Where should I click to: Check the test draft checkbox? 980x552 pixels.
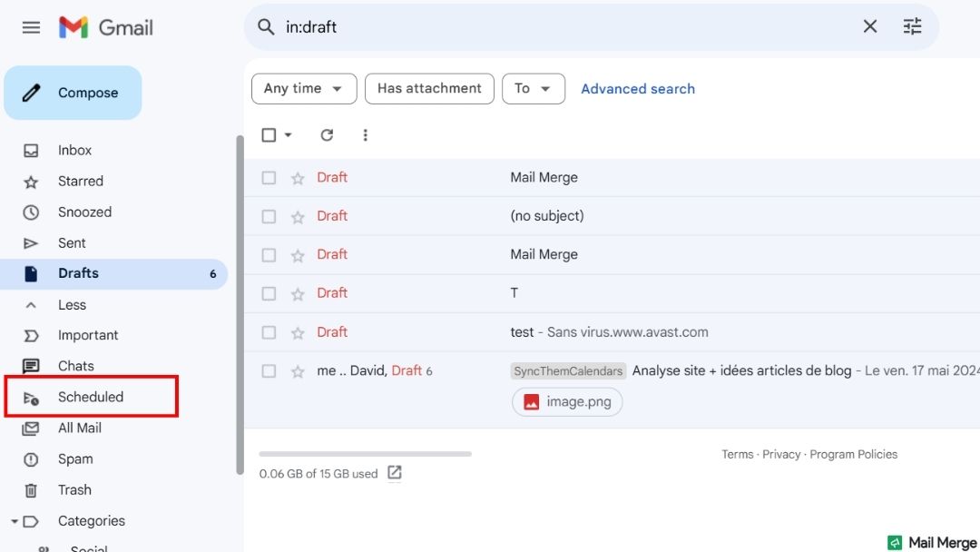pos(269,332)
